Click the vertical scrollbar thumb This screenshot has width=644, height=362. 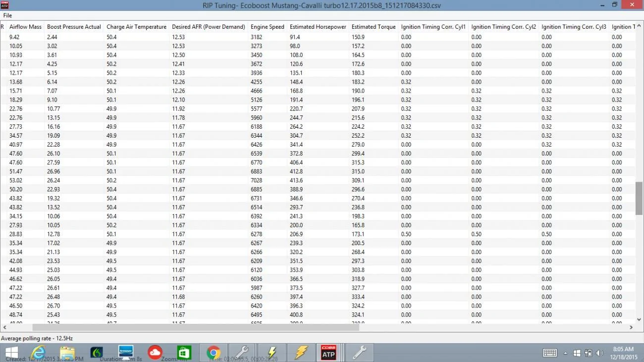tap(639, 198)
